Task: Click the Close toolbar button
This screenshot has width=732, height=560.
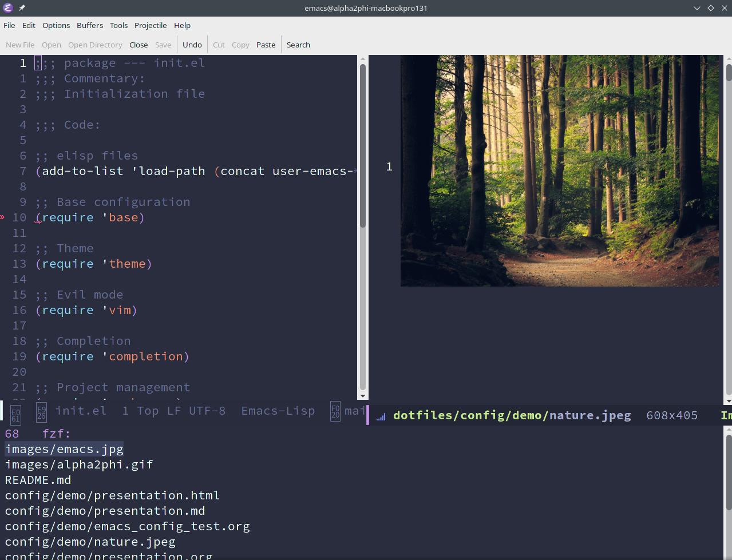Action: click(139, 45)
